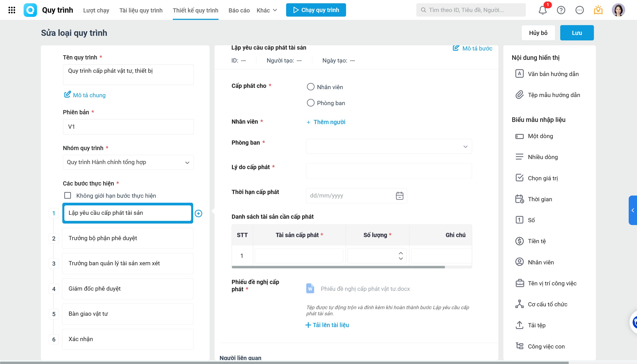Image resolution: width=637 pixels, height=364 pixels.
Task: Click the Lưu save button
Action: pyautogui.click(x=577, y=33)
